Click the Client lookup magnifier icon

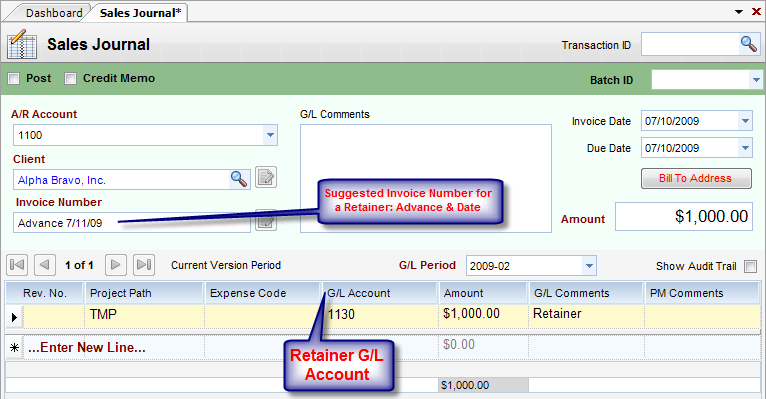coord(238,179)
